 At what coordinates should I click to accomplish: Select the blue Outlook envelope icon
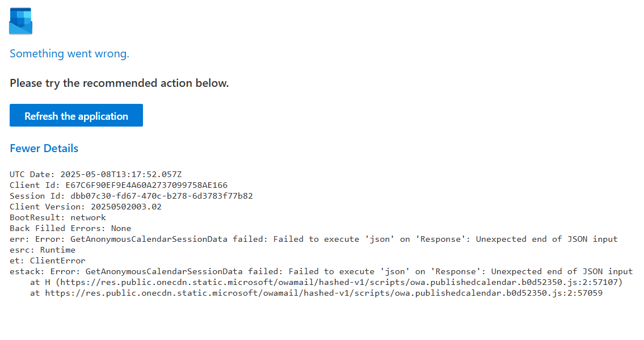coord(20,21)
